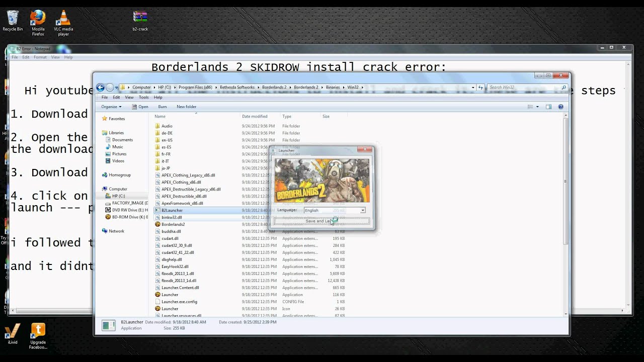Click the Open toolbar button
The height and width of the screenshot is (362, 644).
pos(140,107)
